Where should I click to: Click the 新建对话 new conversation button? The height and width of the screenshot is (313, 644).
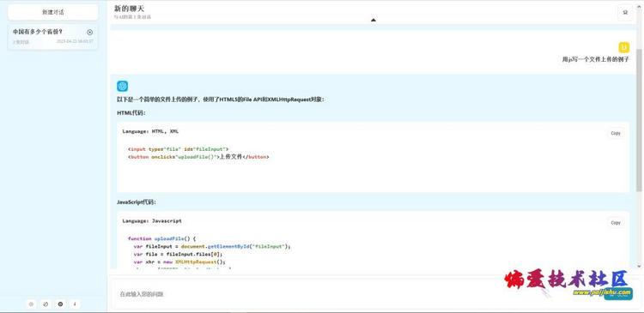53,12
